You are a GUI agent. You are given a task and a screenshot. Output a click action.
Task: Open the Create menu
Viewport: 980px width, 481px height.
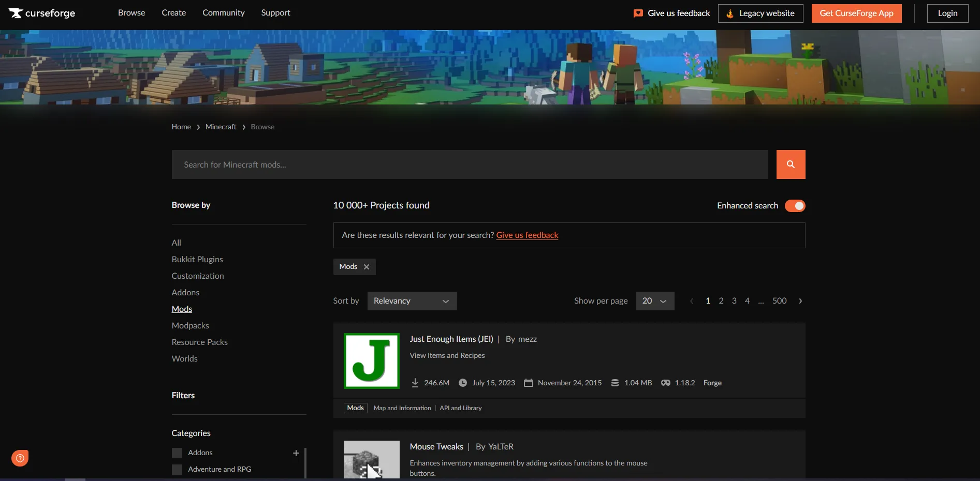click(x=174, y=13)
